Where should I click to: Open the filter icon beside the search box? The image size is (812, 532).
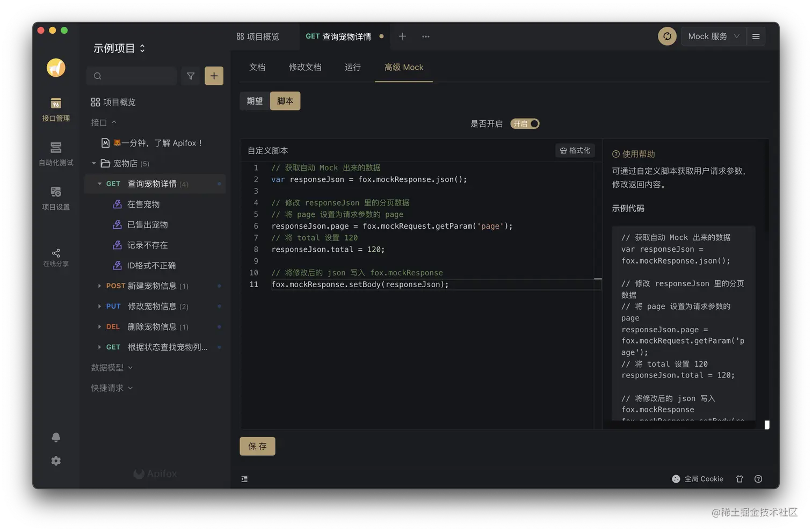click(x=190, y=76)
